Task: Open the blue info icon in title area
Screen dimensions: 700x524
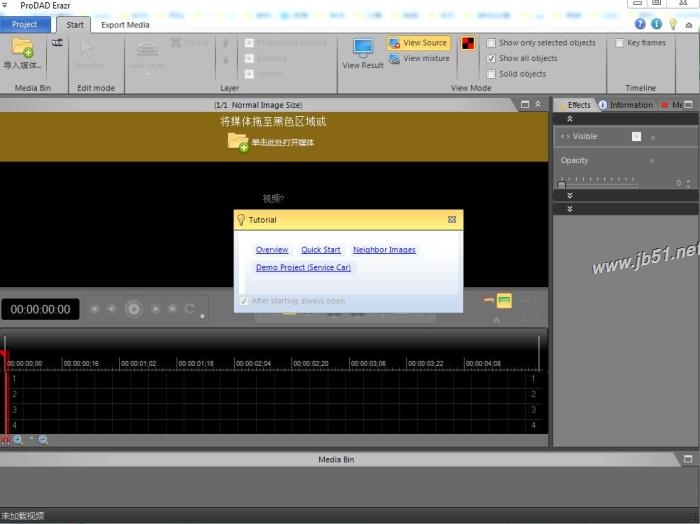Action: (x=656, y=24)
